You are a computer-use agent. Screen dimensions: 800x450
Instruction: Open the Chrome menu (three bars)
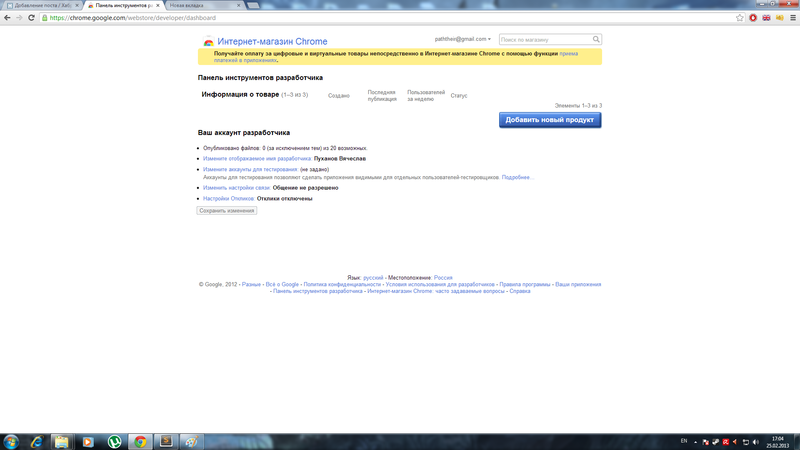click(793, 18)
